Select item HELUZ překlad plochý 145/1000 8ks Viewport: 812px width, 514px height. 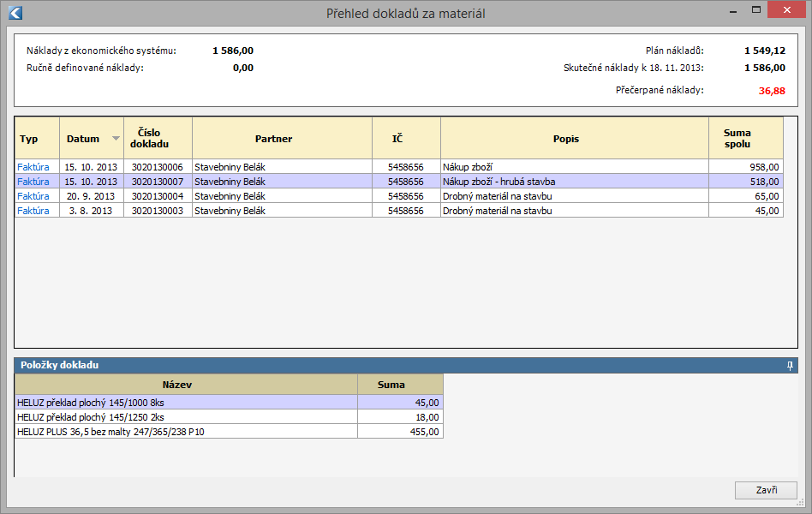click(x=187, y=403)
